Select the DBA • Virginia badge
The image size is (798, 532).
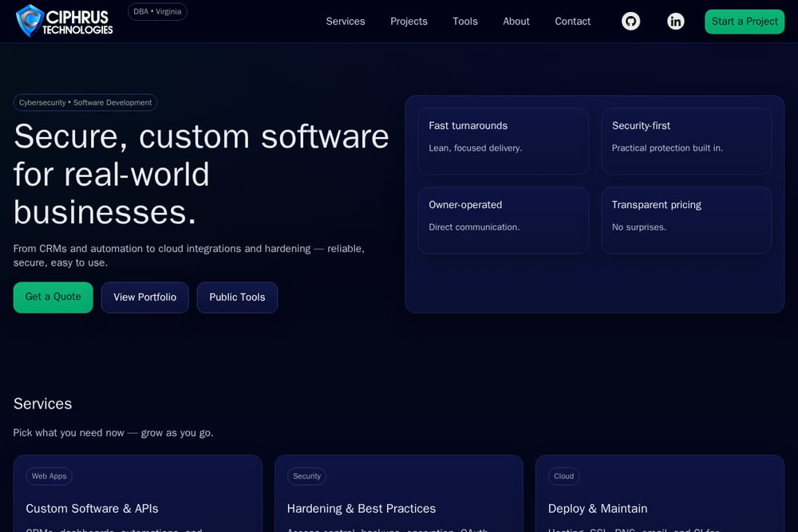click(157, 12)
